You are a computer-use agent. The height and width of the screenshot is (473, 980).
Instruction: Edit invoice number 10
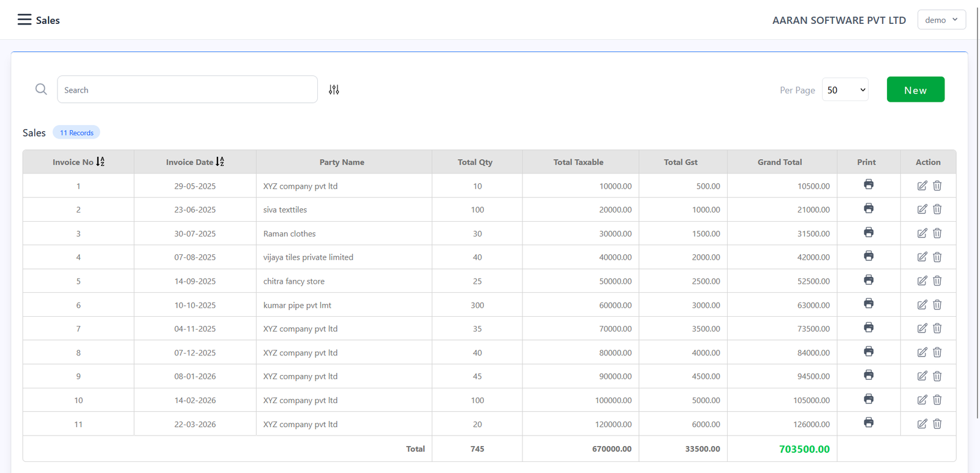pos(922,400)
